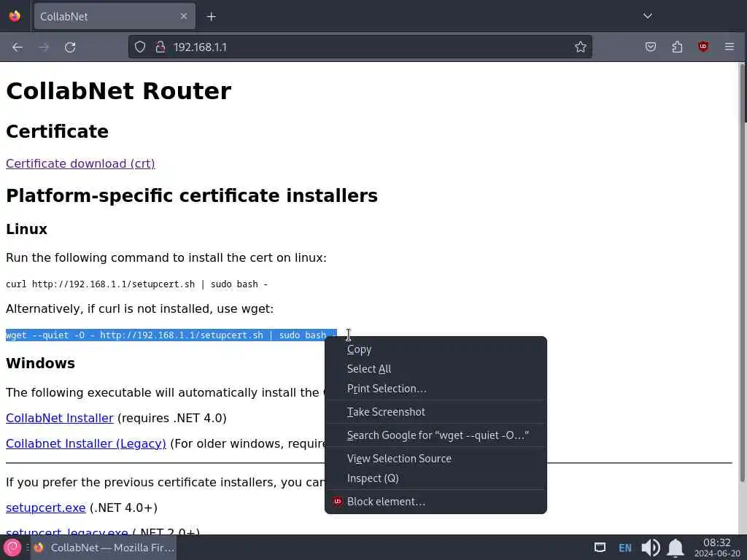Open Firefox hamburger application menu
Image resolution: width=747 pixels, height=560 pixels.
pyautogui.click(x=729, y=47)
